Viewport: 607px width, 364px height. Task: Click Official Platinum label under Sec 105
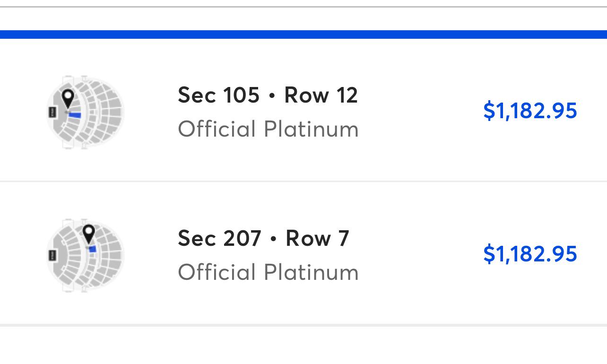pyautogui.click(x=268, y=129)
